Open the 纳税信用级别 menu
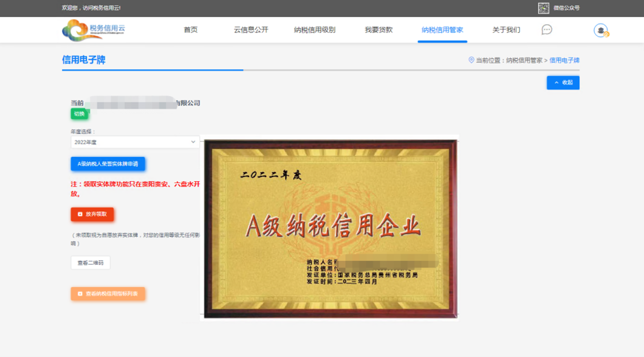This screenshot has height=357, width=644. (x=315, y=30)
